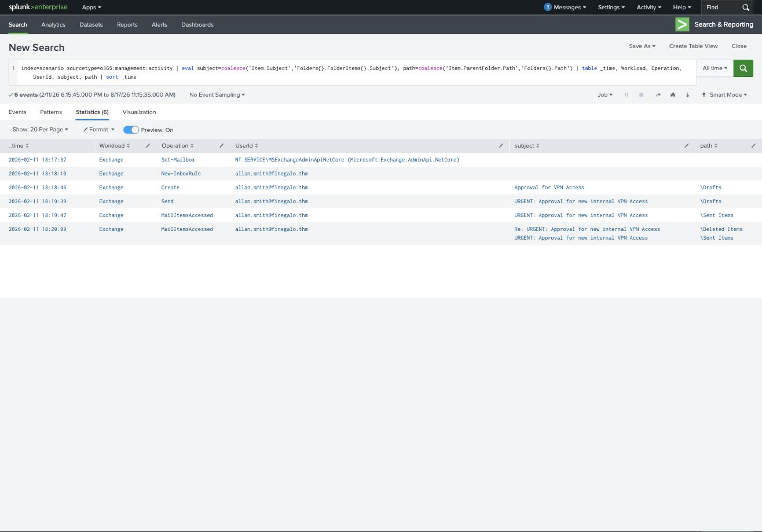Go to the Reports nav tab

[x=127, y=25]
